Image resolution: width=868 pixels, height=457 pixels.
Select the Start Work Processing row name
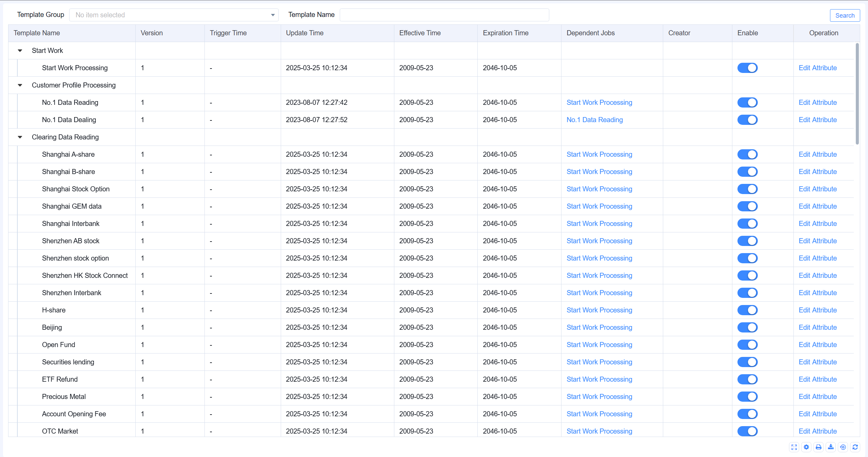(x=75, y=68)
